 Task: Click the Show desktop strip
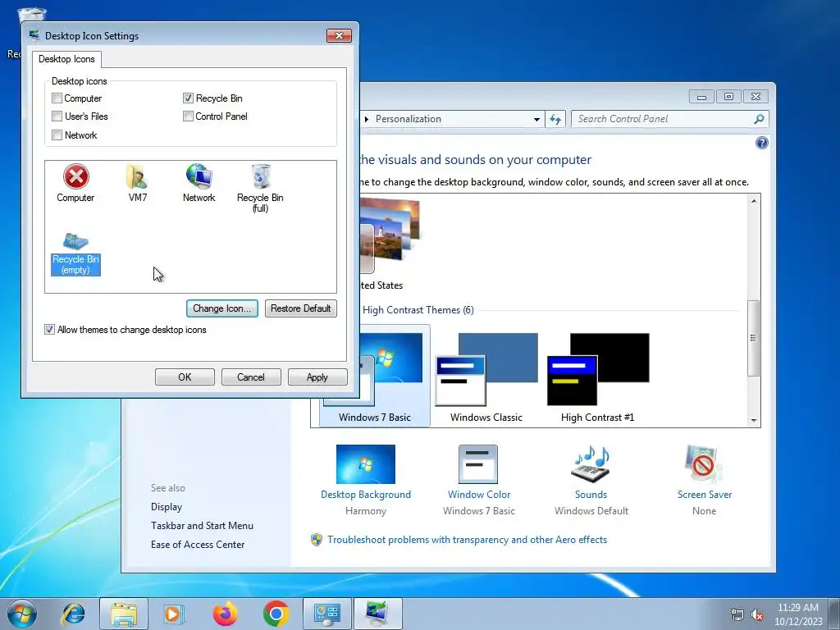click(834, 614)
